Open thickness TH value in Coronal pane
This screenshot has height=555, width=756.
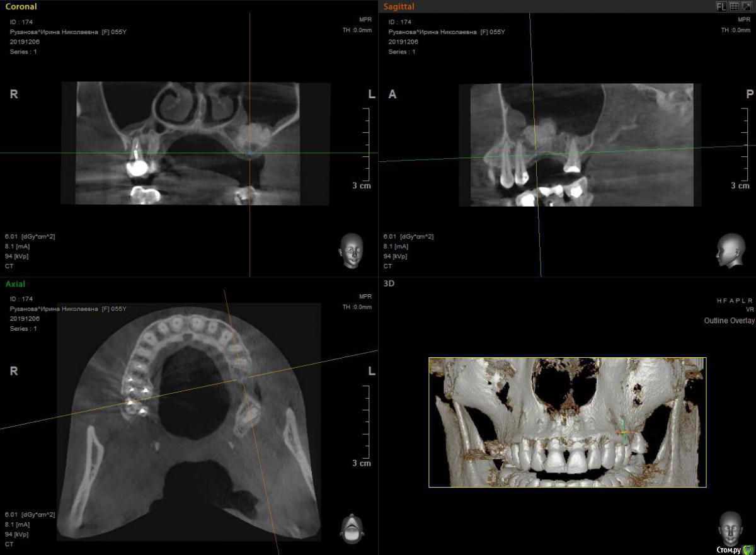tap(357, 30)
